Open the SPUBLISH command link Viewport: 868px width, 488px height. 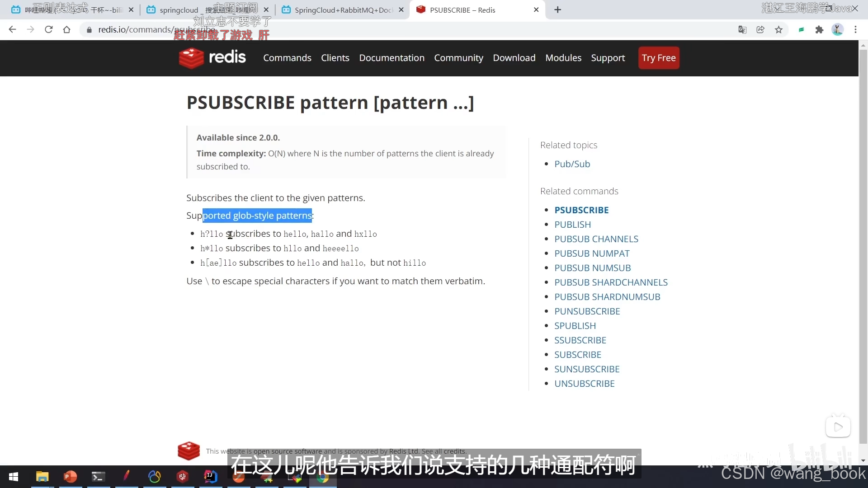[575, 326]
